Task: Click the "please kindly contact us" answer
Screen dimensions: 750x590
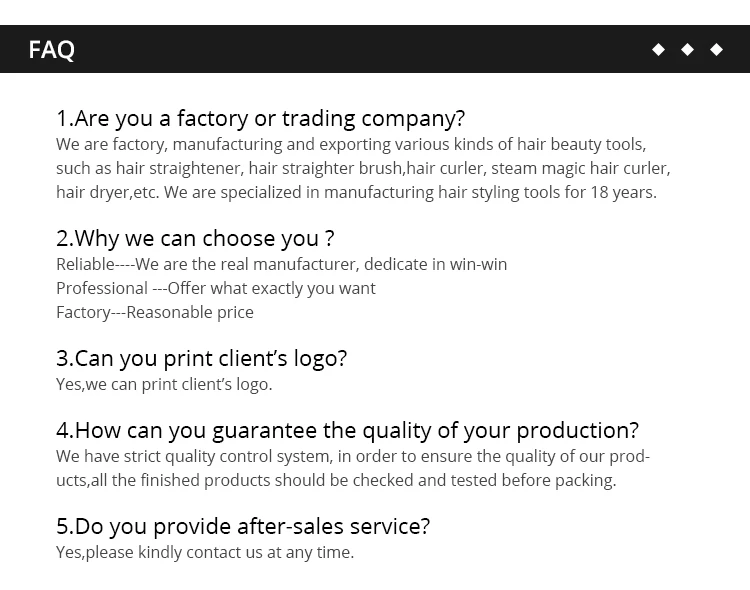Action: (205, 552)
